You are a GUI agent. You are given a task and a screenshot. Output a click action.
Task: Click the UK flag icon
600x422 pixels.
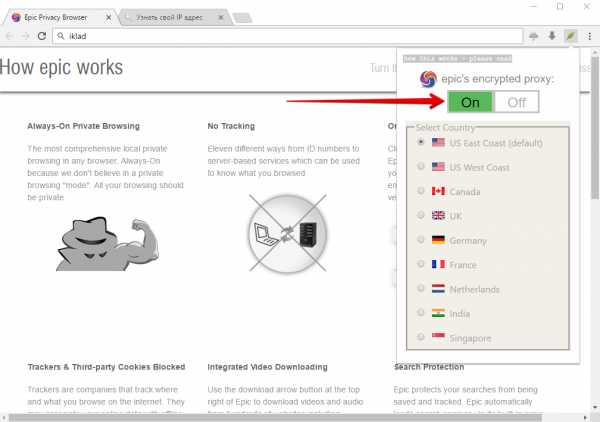pos(438,215)
